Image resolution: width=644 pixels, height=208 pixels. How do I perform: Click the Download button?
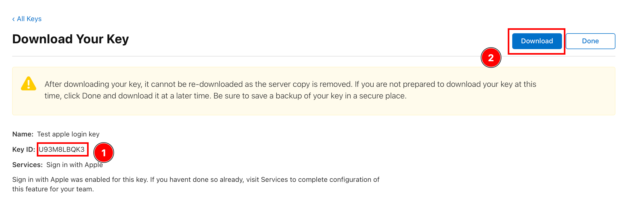point(537,41)
